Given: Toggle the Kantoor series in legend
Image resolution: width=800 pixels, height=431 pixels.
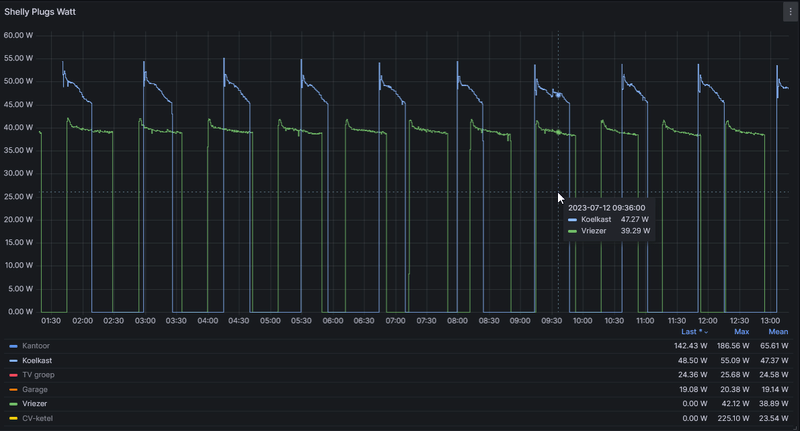Looking at the screenshot, I should (x=36, y=346).
